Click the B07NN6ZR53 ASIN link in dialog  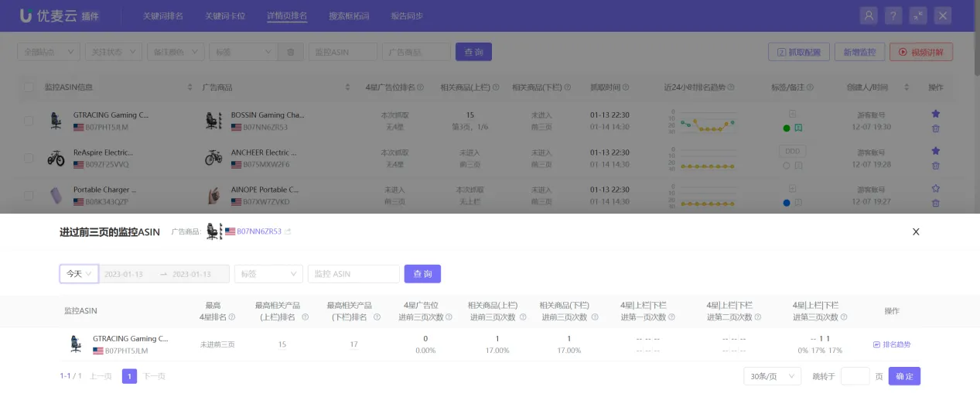[259, 231]
